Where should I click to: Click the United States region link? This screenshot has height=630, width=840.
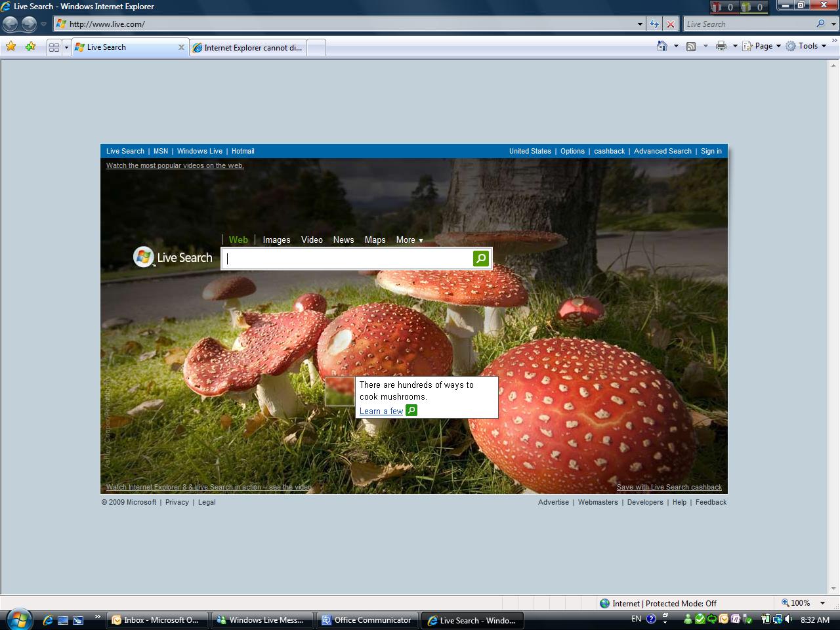[530, 151]
